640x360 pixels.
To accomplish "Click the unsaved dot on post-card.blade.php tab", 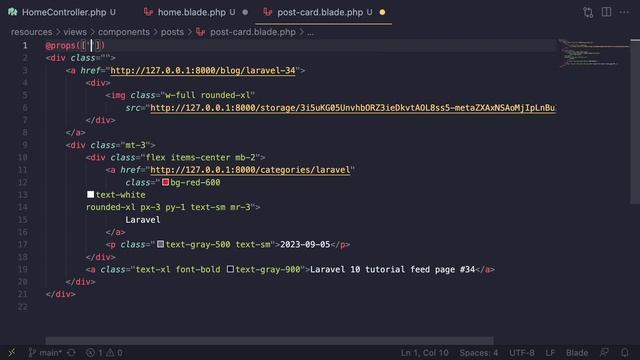I will click(382, 12).
